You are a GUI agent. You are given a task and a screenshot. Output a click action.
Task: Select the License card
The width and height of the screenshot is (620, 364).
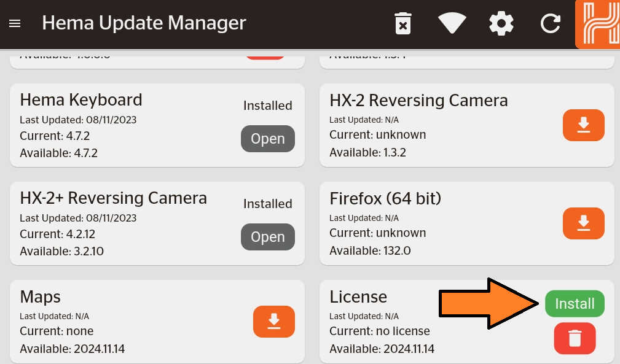point(358,297)
